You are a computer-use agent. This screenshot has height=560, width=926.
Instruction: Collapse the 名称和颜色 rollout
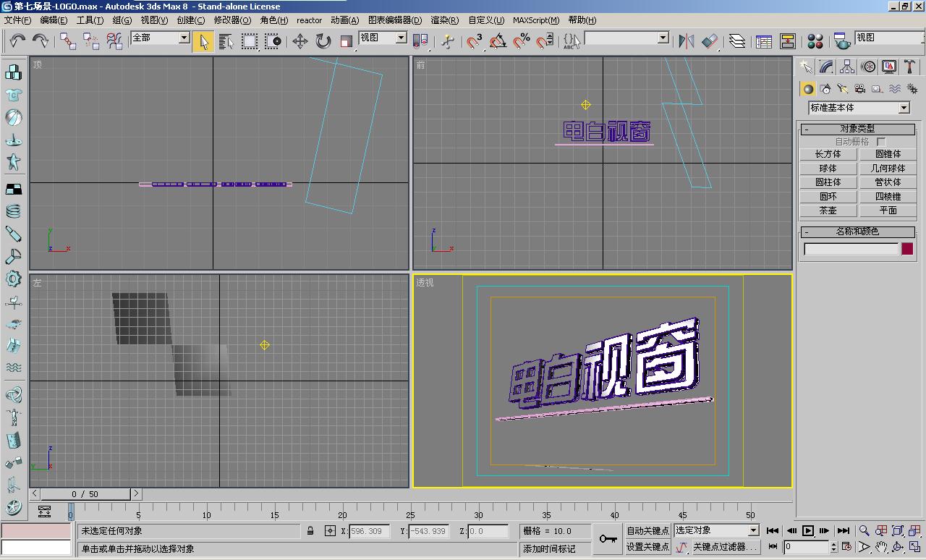(857, 232)
